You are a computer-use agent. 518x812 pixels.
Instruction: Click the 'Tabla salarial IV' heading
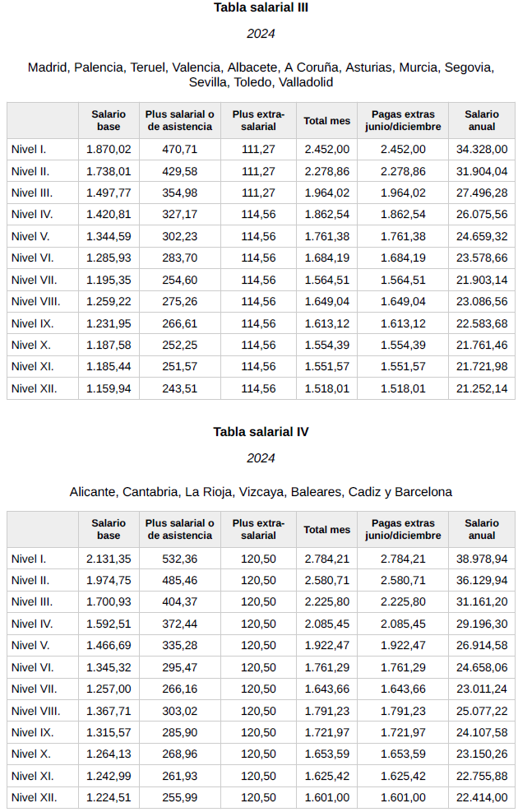coord(261,432)
